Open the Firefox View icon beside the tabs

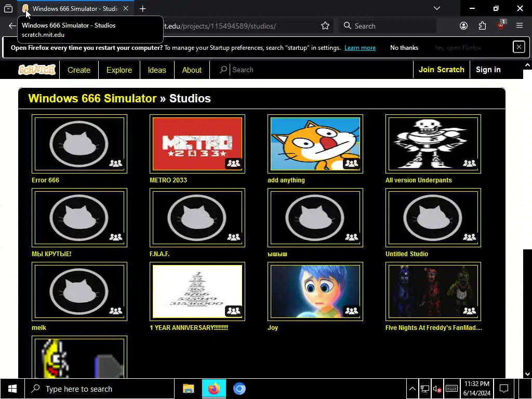pyautogui.click(x=8, y=8)
